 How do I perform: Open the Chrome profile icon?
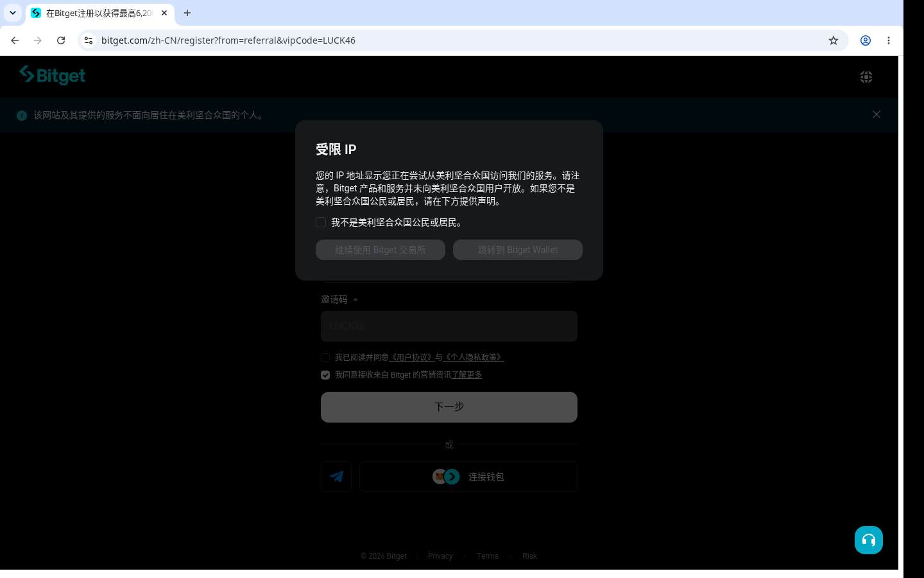pos(866,40)
